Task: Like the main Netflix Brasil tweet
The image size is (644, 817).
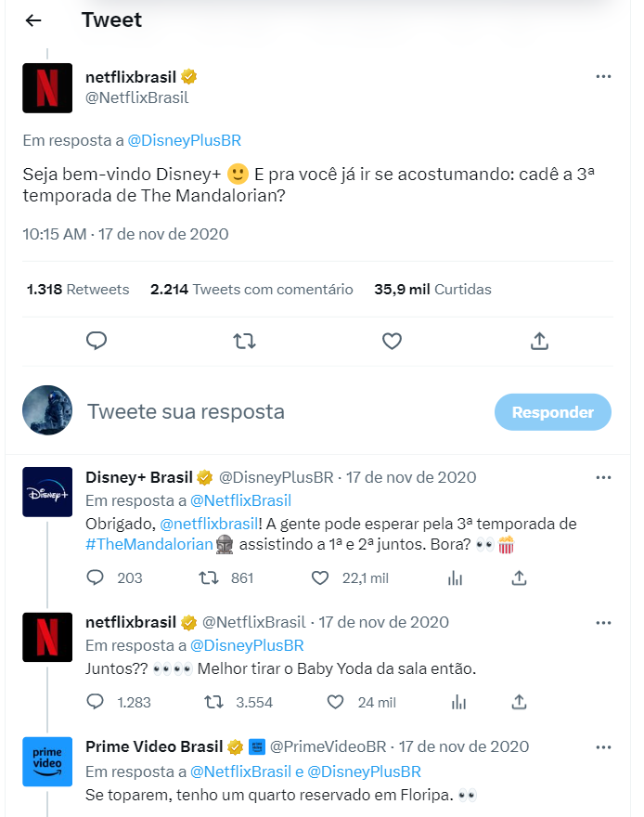Action: 392,341
